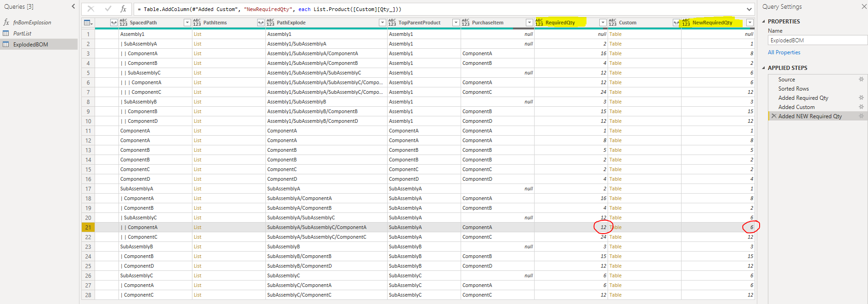Click the NewRequiredQty column data type icon
This screenshot has width=868, height=304.
click(686, 23)
